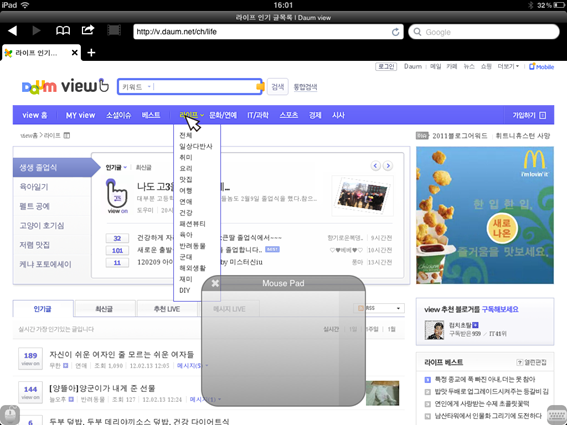This screenshot has height=425, width=567.
Task: Click the 101 recommendation count box
Action: pos(117,250)
